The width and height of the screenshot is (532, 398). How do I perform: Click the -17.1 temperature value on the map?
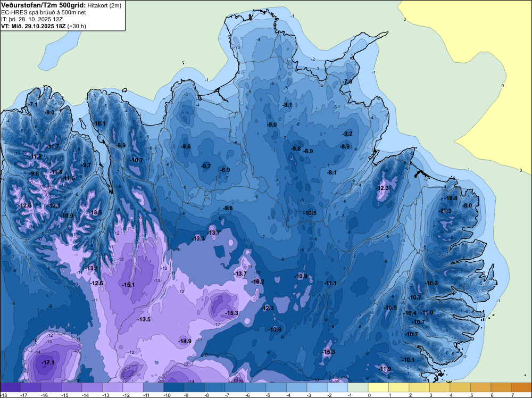[x=48, y=362]
